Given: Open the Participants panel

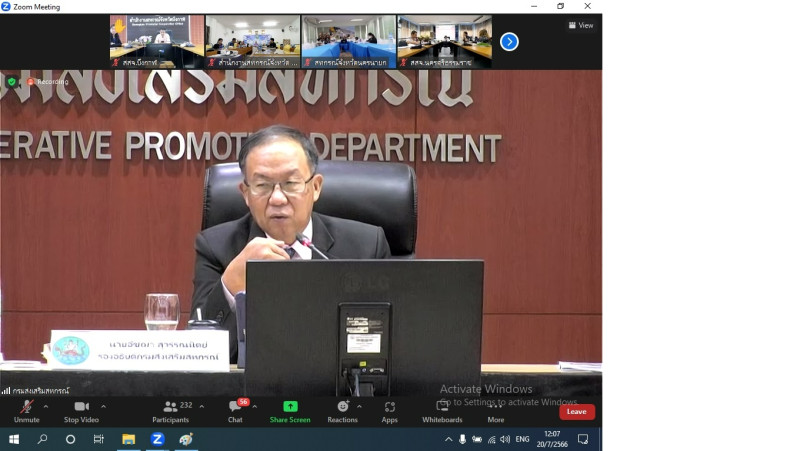Looking at the screenshot, I should [171, 411].
